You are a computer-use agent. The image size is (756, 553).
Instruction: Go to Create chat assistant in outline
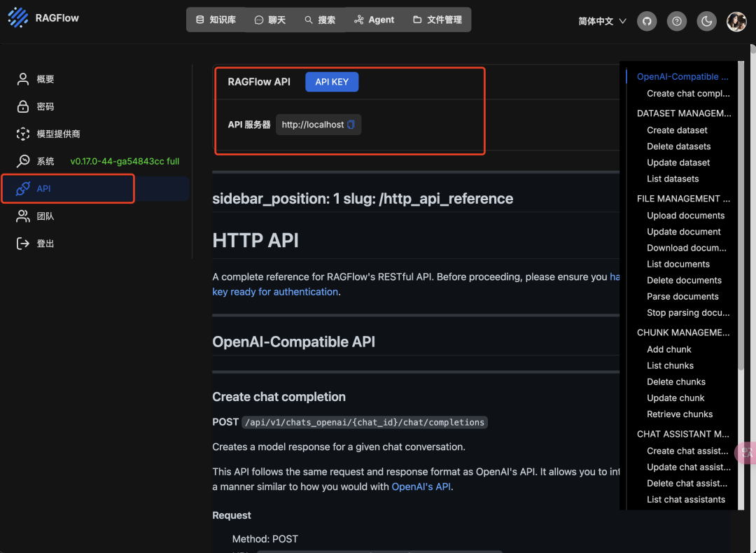(x=687, y=451)
